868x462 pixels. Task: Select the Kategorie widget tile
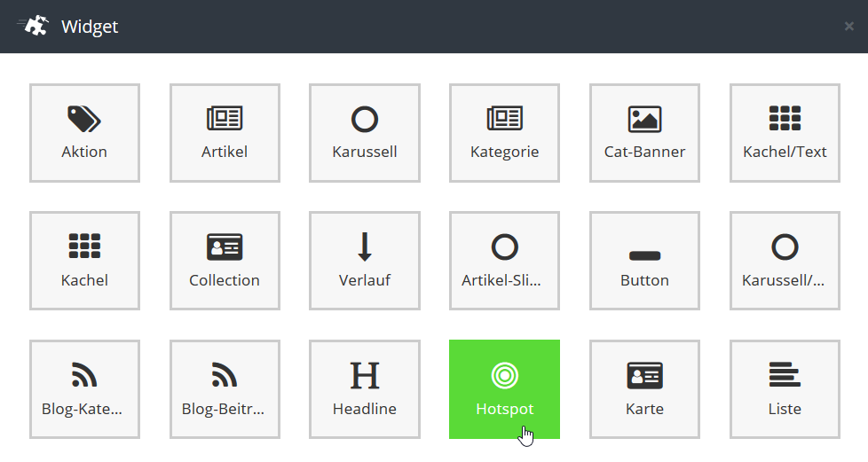coord(504,133)
